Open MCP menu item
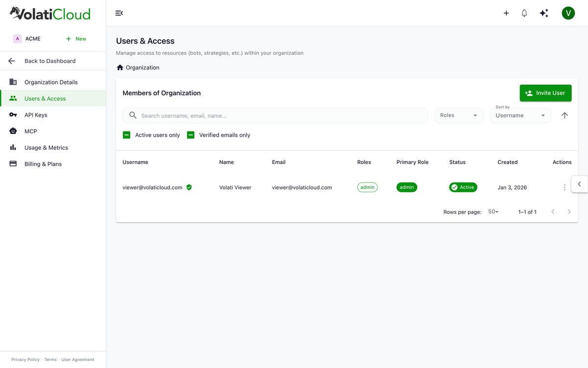588x368 pixels. click(53, 131)
